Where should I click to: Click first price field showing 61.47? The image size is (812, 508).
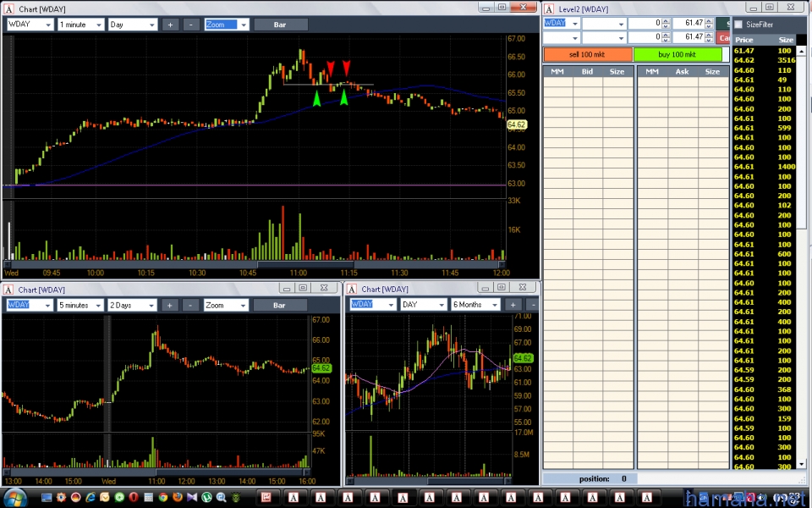(689, 24)
